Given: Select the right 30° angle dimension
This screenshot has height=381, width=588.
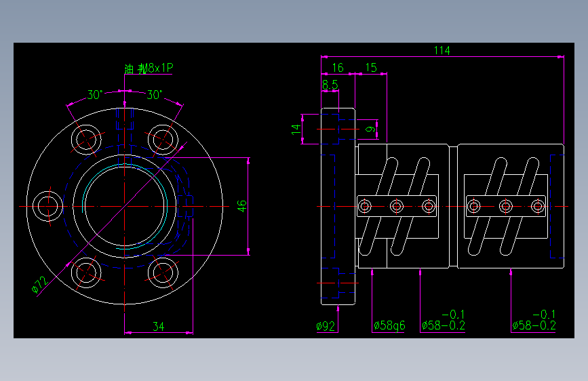Looking at the screenshot, I should (x=154, y=94).
